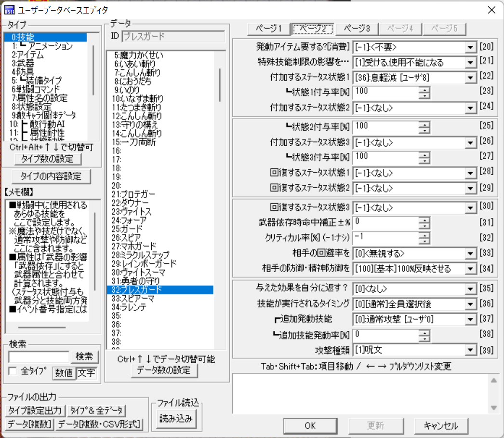Open 相手の防御・精神防御を dropdown [34]
Viewport: 504px width, 438px height.
(x=470, y=269)
